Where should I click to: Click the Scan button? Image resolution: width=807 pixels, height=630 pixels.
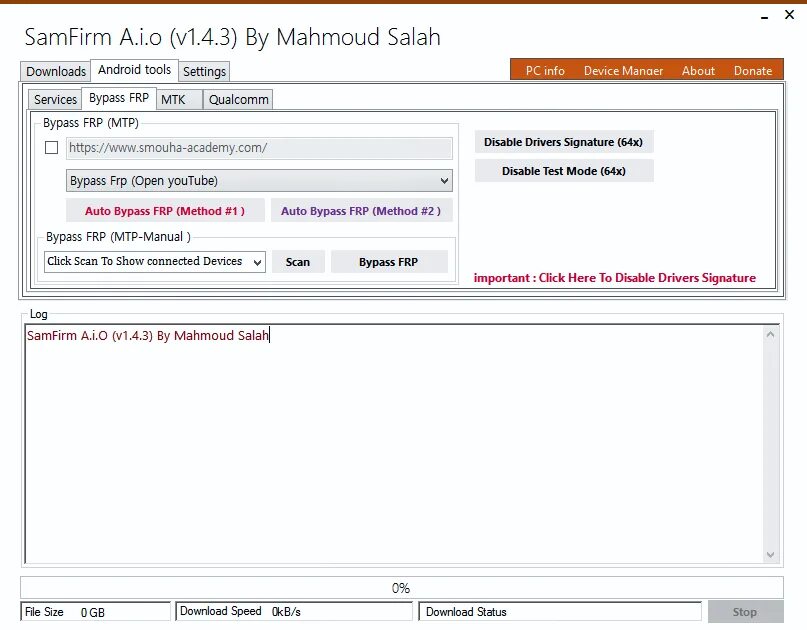coord(298,262)
